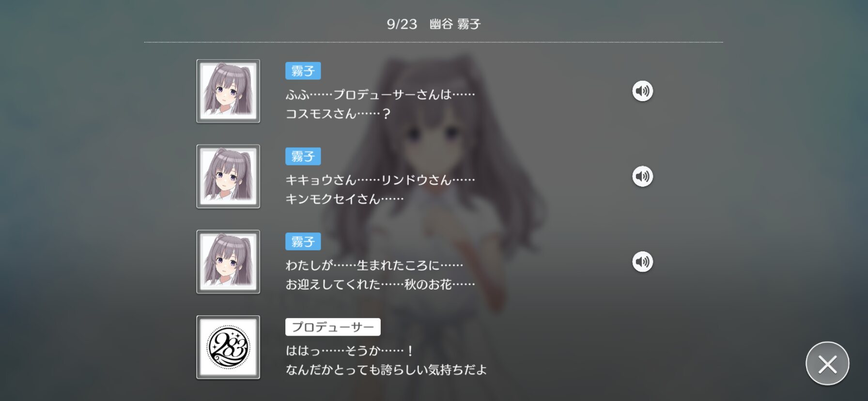The height and width of the screenshot is (401, 868).
Task: Click the line お迎えしてくれた……秋のお花……
Action: (x=380, y=284)
